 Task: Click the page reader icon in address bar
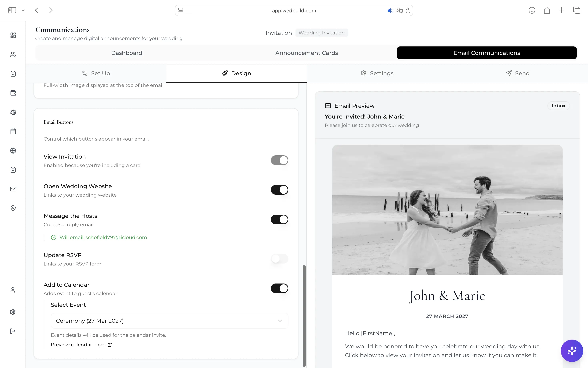[x=181, y=10]
